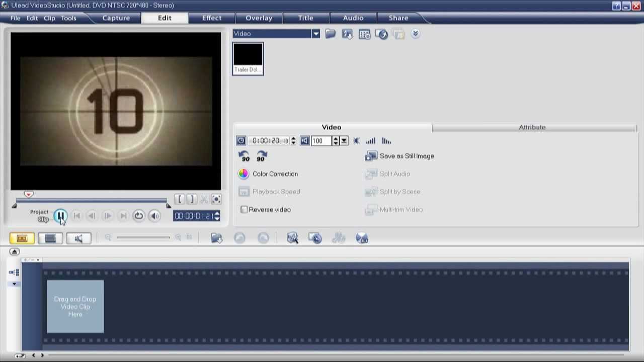
Task: Fit project in timeline window
Action: (x=189, y=237)
